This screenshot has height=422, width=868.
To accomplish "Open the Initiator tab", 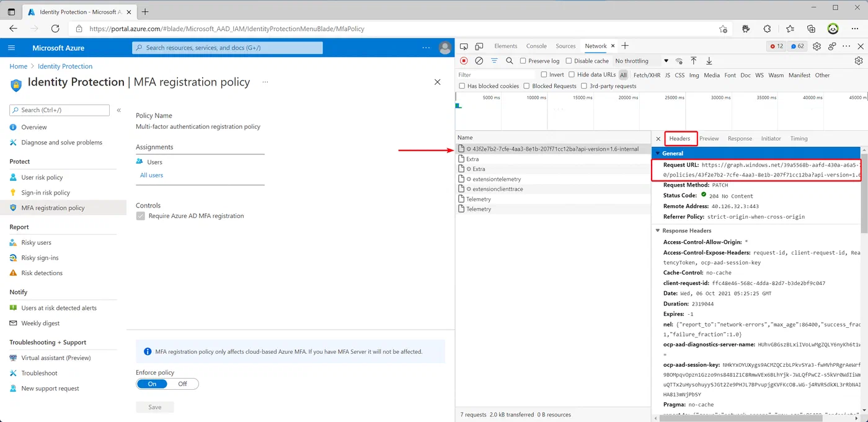I will click(771, 139).
